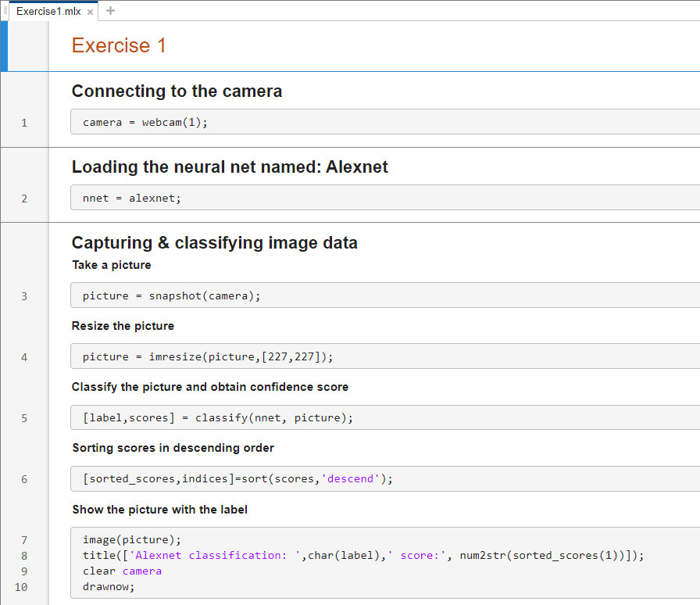Open a new tab with the plus button
The image size is (700, 605).
[109, 10]
